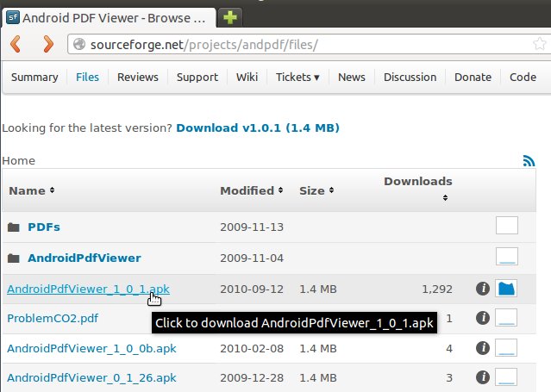
Task: Download AndroidPdfViewer_1_0_1.apk
Action: pyautogui.click(x=88, y=289)
